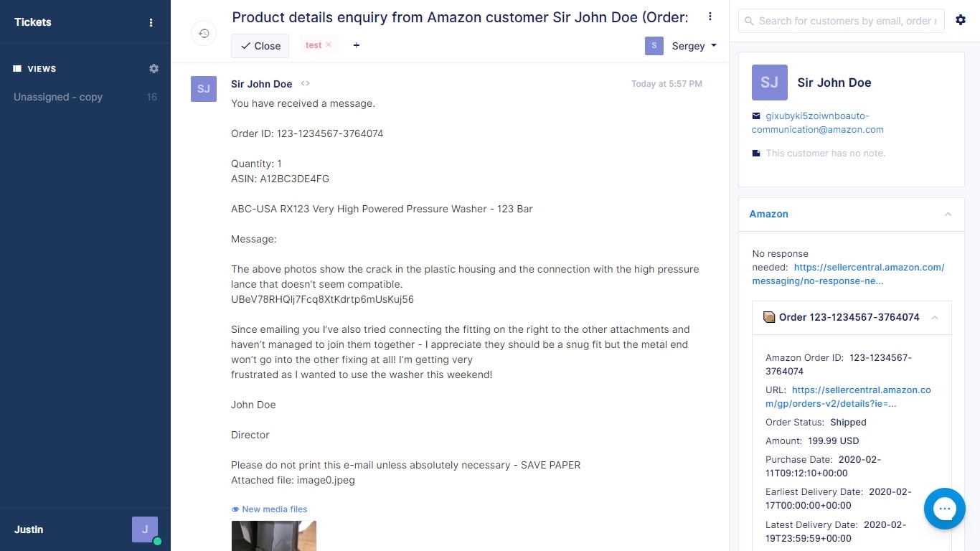
Task: Open the Sergey assignee dropdown
Action: click(694, 45)
